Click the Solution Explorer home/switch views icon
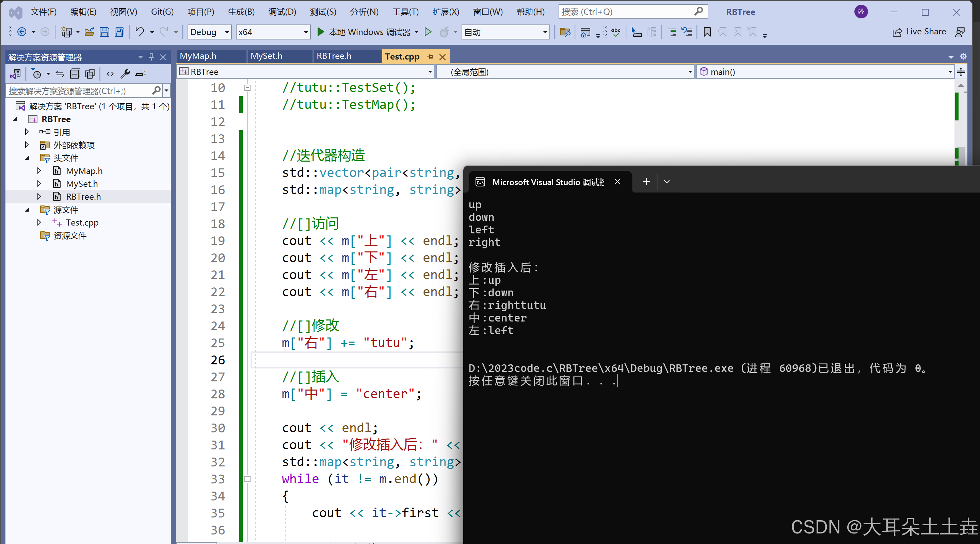The image size is (980, 544). [16, 74]
